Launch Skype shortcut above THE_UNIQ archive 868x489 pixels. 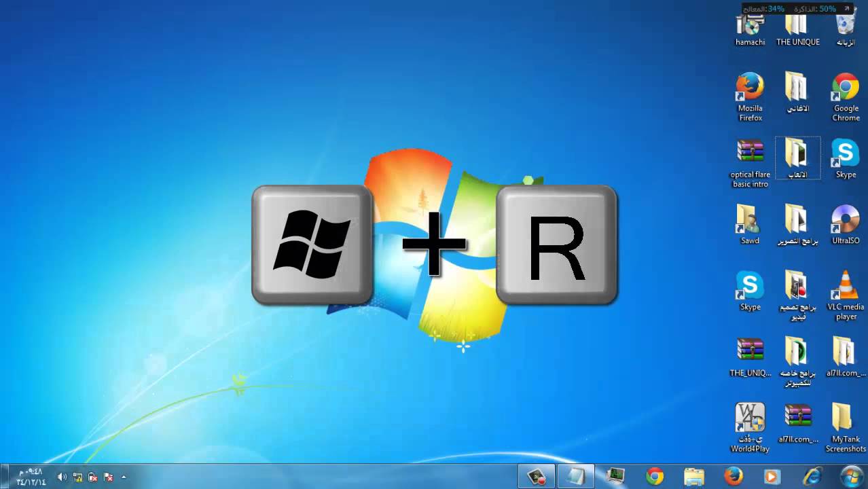750,291
